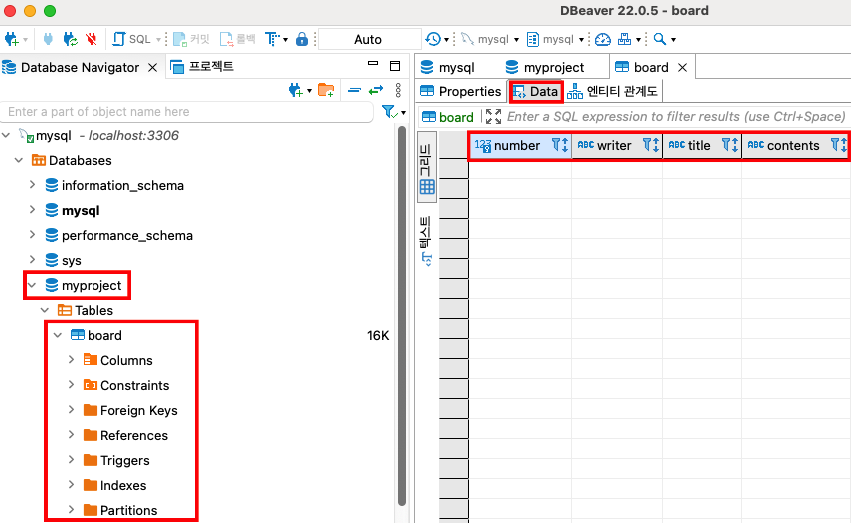Click the 커밋 commit button
This screenshot has width=851, height=523.
191,39
